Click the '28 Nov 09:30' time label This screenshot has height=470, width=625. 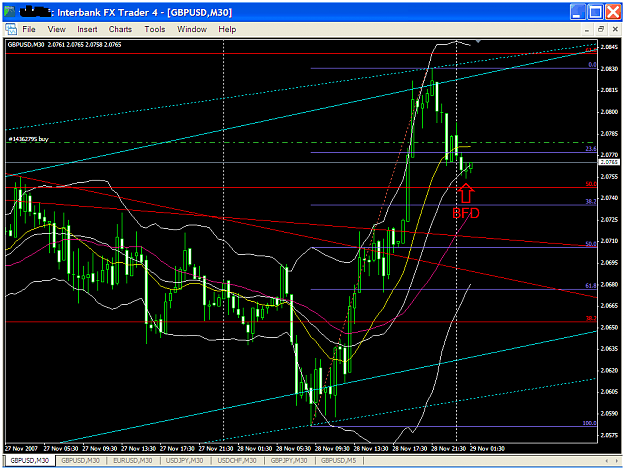[332, 448]
